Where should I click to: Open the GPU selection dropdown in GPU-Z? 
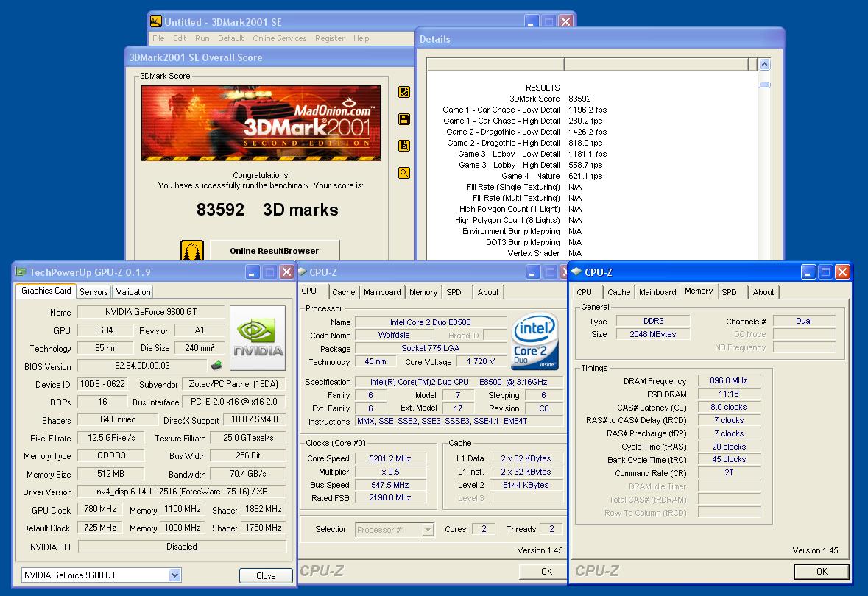click(x=175, y=575)
